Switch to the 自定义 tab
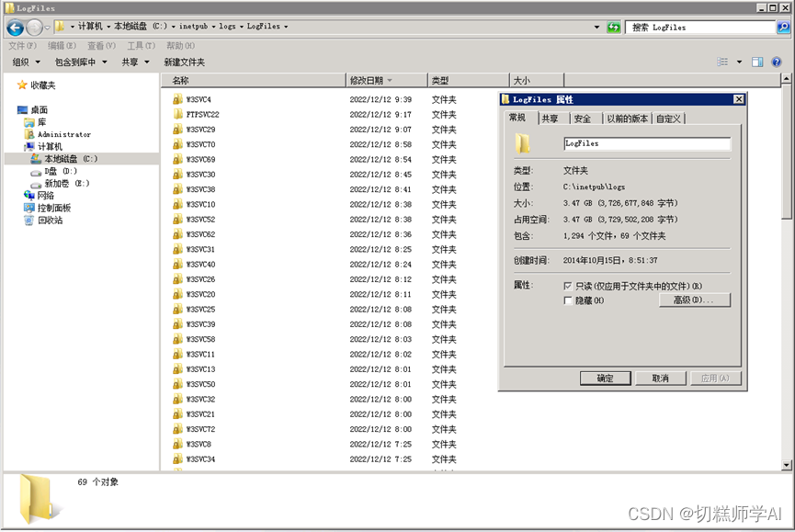The width and height of the screenshot is (795, 532). pos(668,119)
